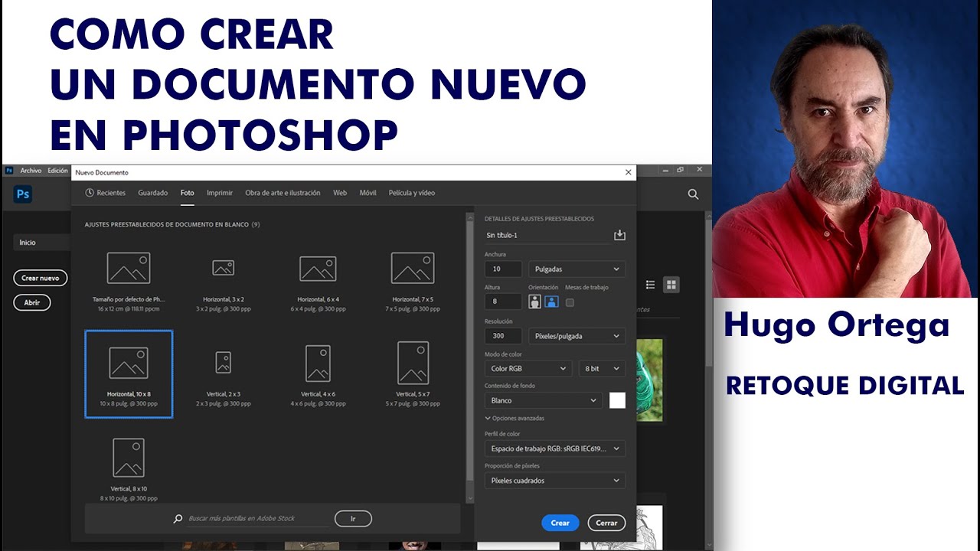Select the Vertical, 8 x 10 preset
This screenshot has height=551, width=980.
[x=129, y=468]
